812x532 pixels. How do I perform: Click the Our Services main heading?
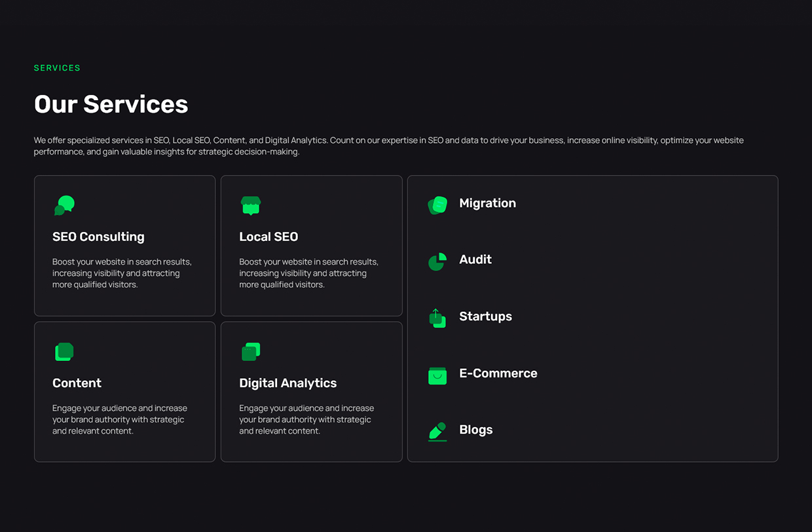pos(111,104)
